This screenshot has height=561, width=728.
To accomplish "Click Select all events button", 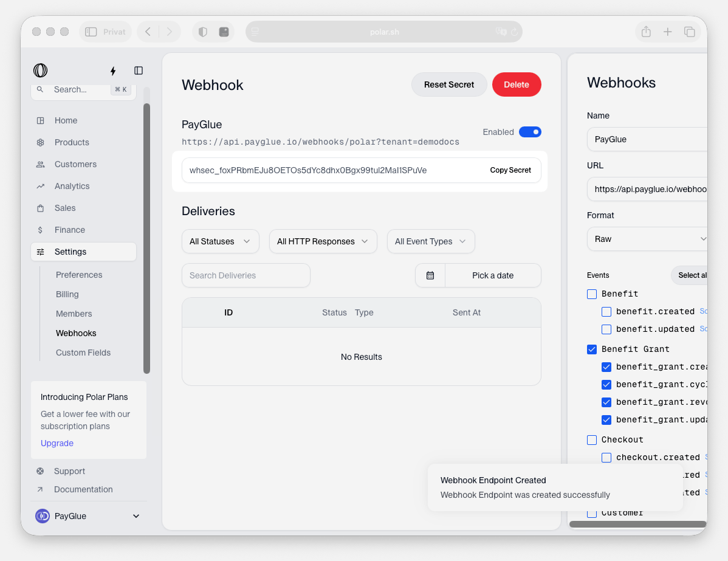I will point(690,275).
